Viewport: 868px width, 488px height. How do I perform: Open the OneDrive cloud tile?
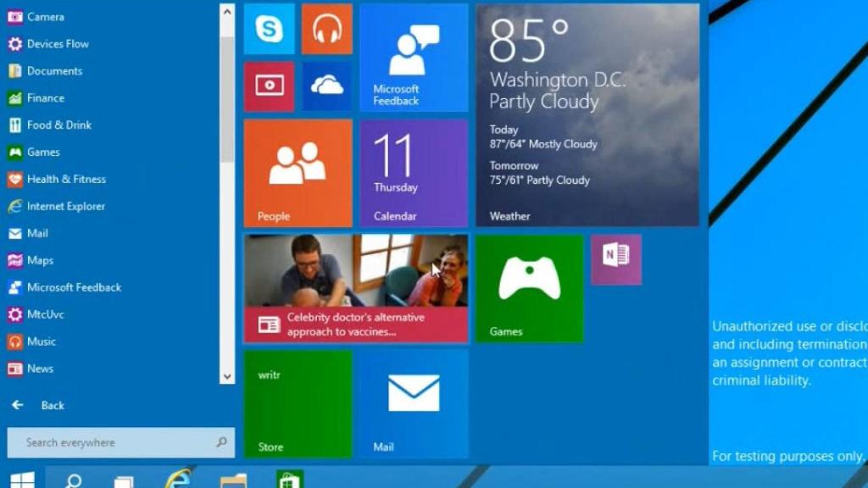tap(326, 86)
